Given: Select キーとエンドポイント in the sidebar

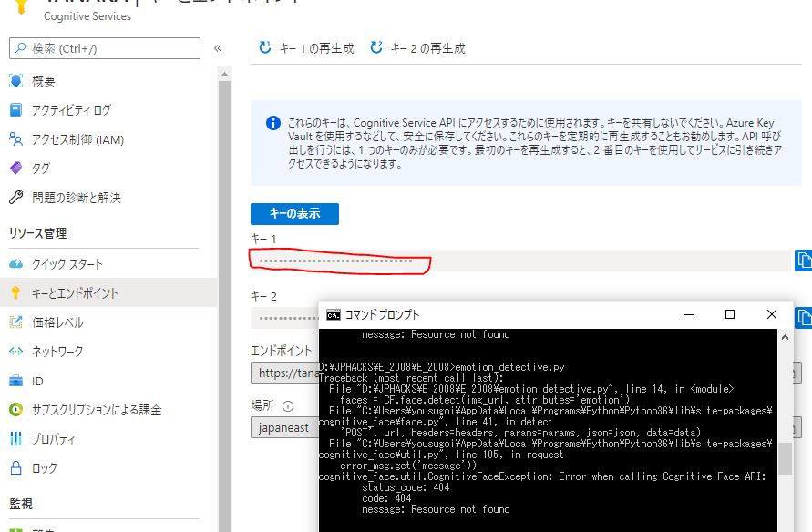Looking at the screenshot, I should tap(108, 293).
